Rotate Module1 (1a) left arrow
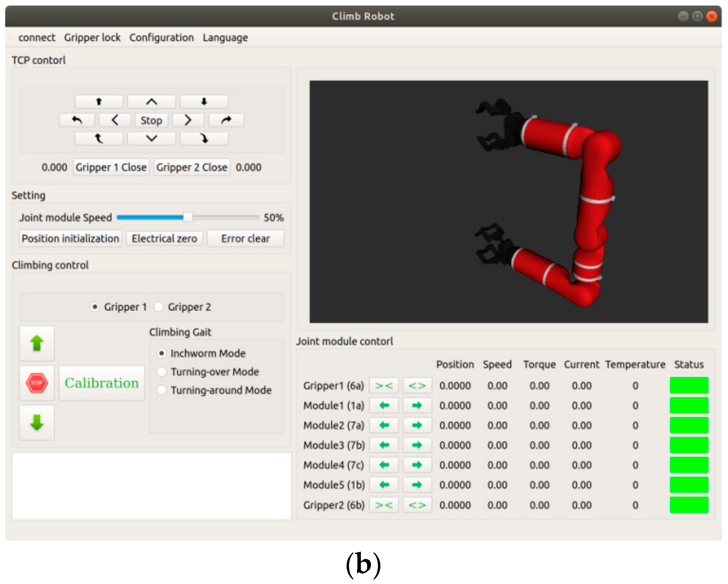This screenshot has width=728, height=584. [383, 405]
